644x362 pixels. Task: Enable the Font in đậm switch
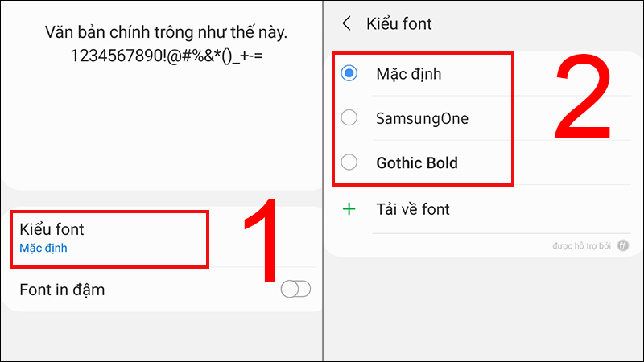coord(295,290)
